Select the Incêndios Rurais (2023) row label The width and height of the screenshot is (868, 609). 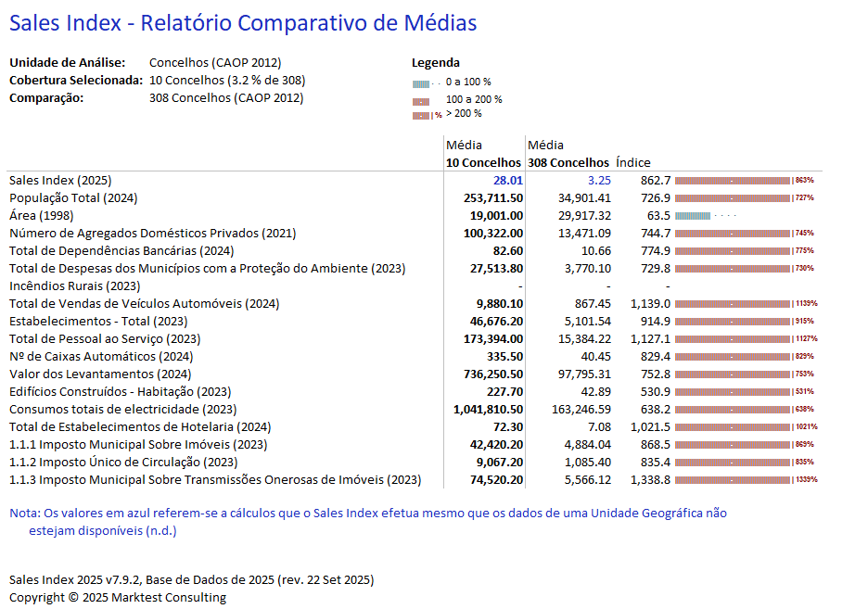click(x=75, y=286)
